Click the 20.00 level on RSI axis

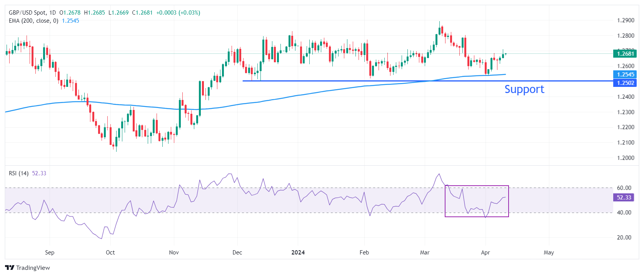[x=624, y=238]
